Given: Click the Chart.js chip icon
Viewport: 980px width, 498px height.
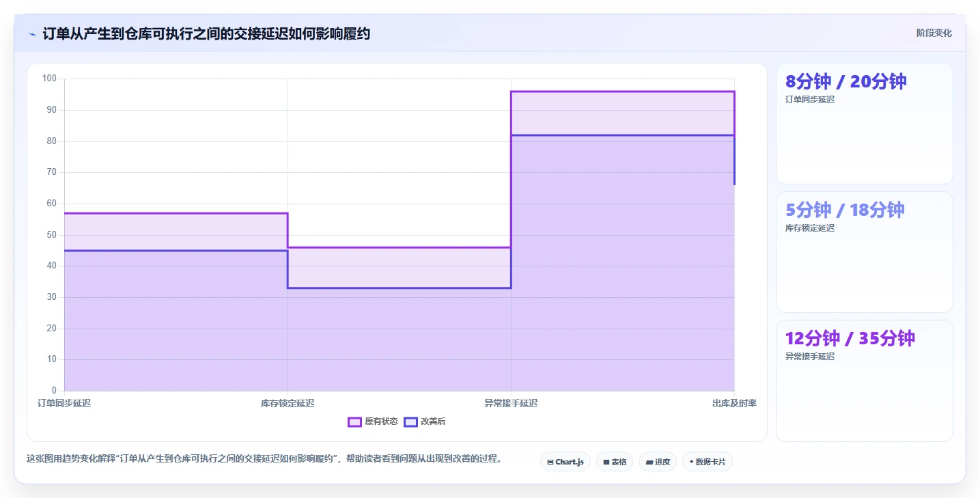Looking at the screenshot, I should (x=550, y=462).
